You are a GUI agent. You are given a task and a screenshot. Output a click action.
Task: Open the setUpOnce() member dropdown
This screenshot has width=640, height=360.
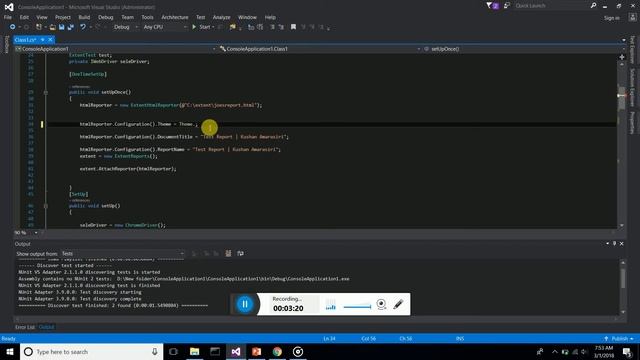coord(524,49)
